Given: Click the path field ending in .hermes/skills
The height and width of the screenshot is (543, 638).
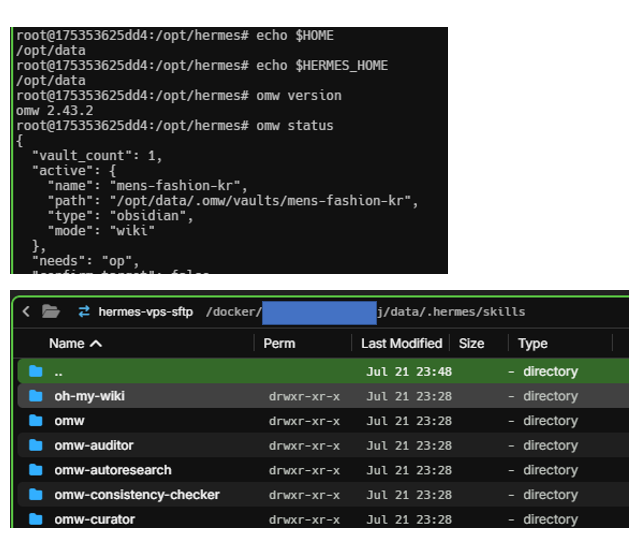Looking at the screenshot, I should point(365,312).
